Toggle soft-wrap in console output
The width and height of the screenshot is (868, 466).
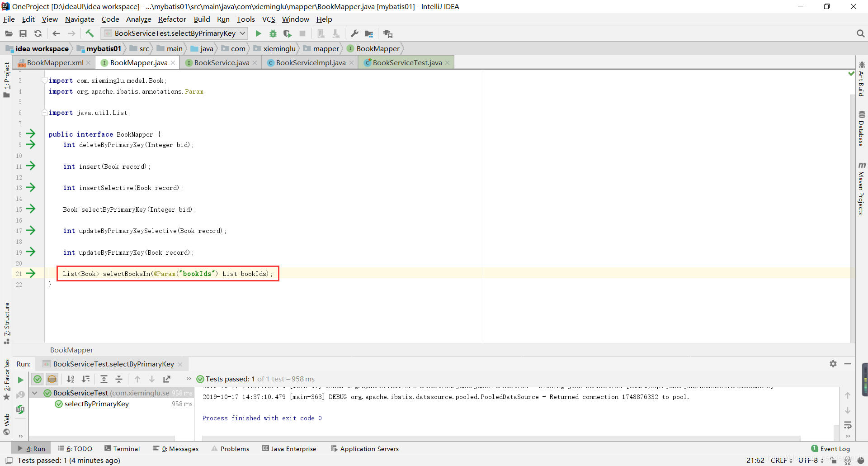coord(848,425)
